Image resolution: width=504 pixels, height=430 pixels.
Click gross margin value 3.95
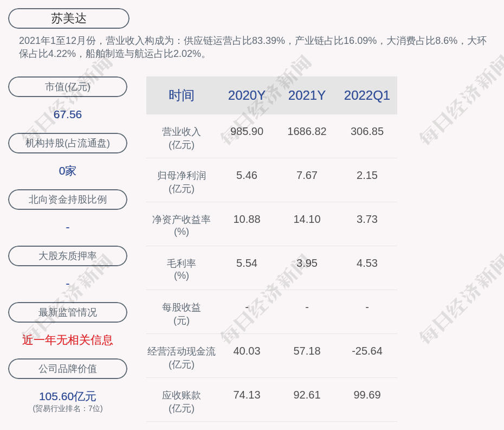pyautogui.click(x=307, y=263)
